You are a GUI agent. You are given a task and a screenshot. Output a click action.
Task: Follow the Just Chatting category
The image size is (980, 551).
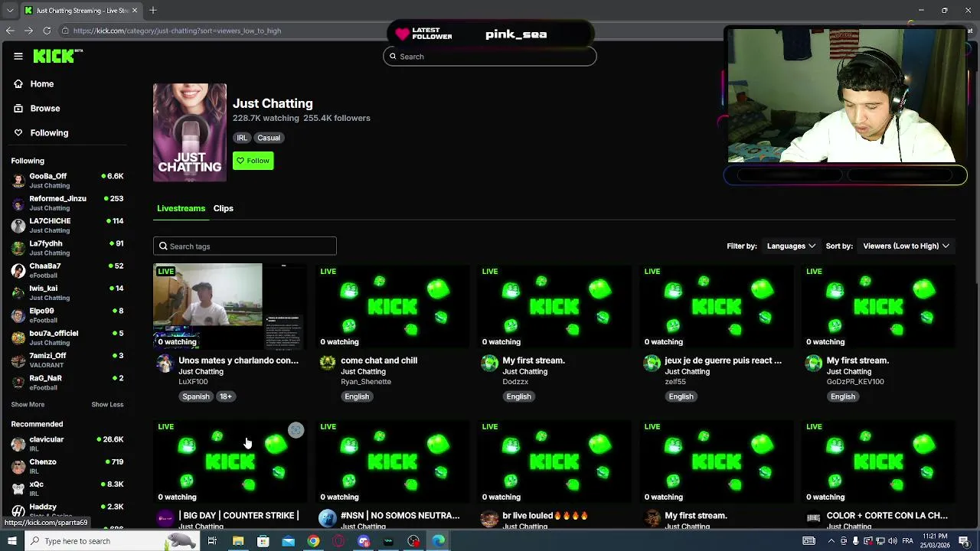[253, 161]
